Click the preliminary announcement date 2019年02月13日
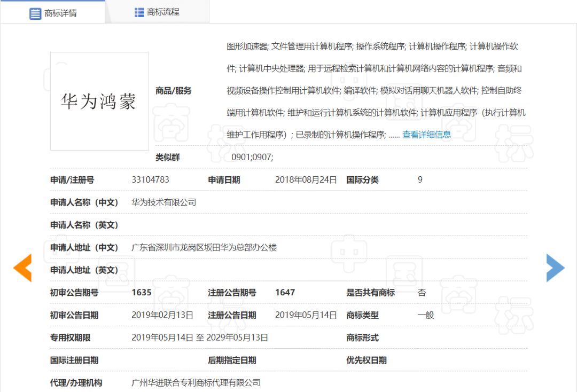The width and height of the screenshot is (577, 392). click(162, 315)
